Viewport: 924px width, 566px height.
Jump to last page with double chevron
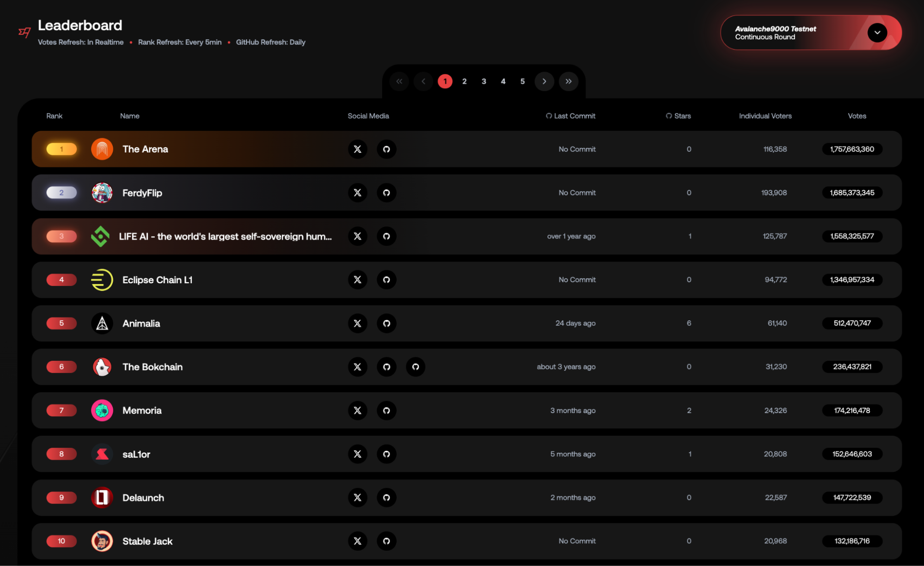point(568,81)
